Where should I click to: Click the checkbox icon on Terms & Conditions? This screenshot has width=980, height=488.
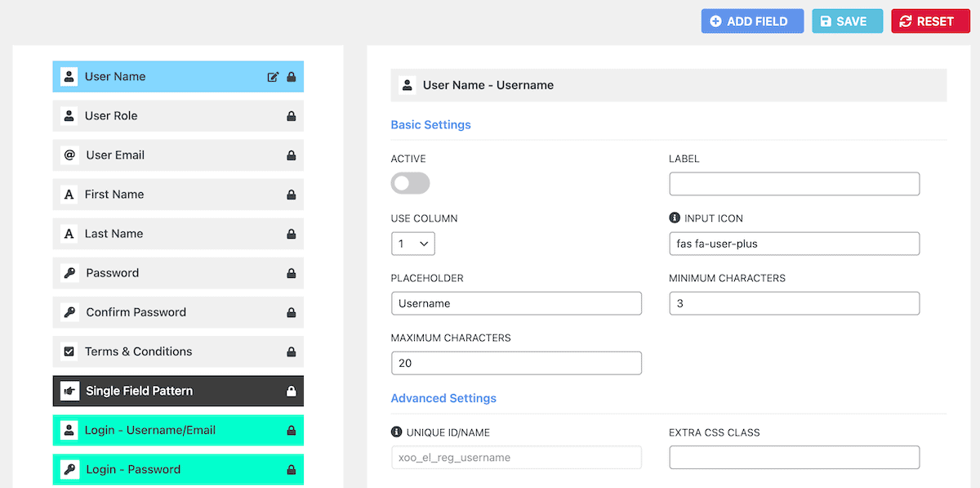point(69,351)
